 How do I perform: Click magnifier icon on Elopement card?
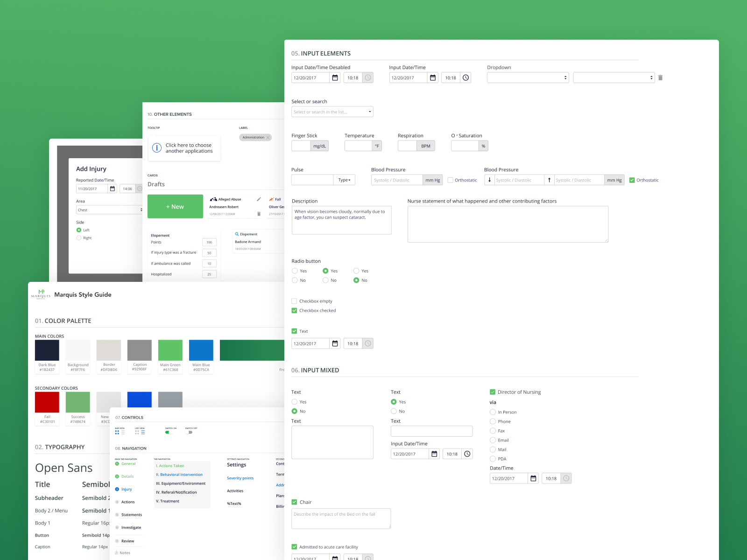237,234
